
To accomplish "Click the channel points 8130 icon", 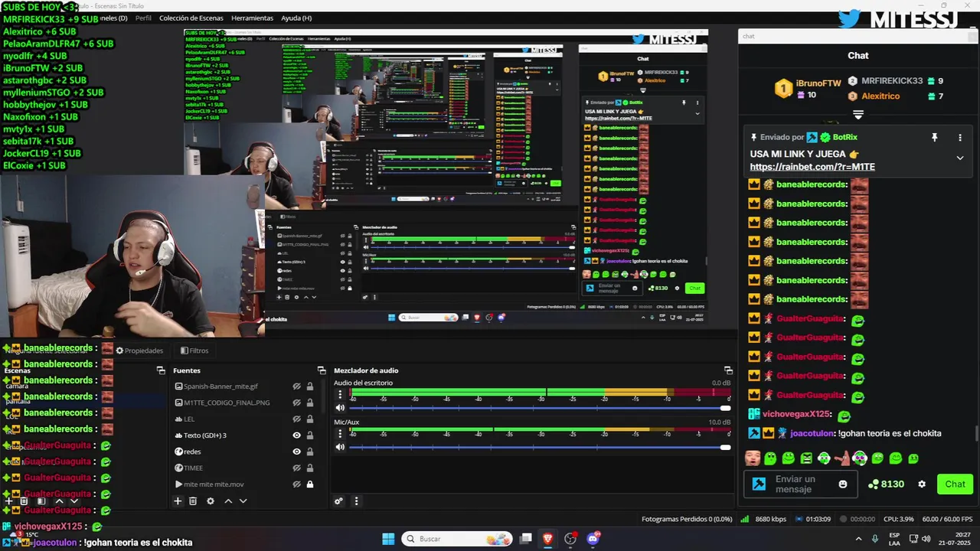I will (874, 484).
